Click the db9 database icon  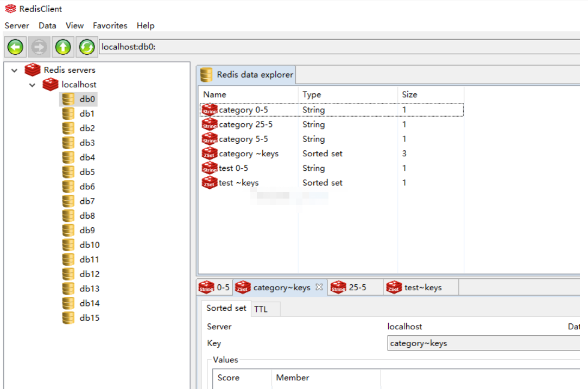click(68, 231)
